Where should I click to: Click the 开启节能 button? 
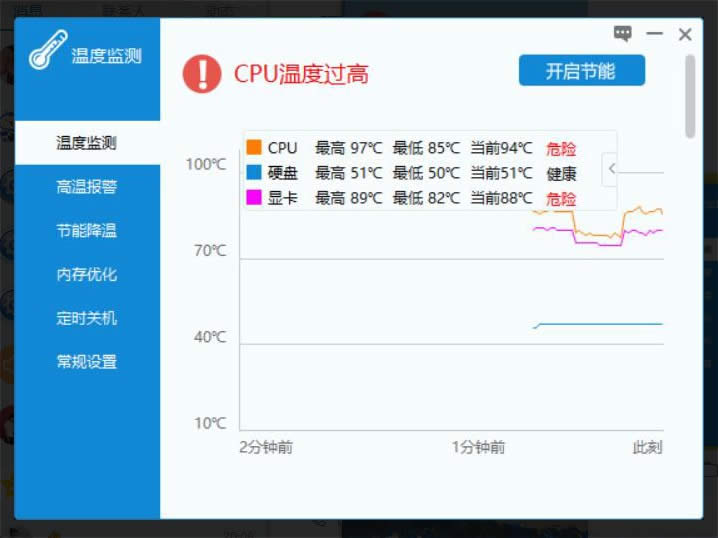[x=582, y=71]
